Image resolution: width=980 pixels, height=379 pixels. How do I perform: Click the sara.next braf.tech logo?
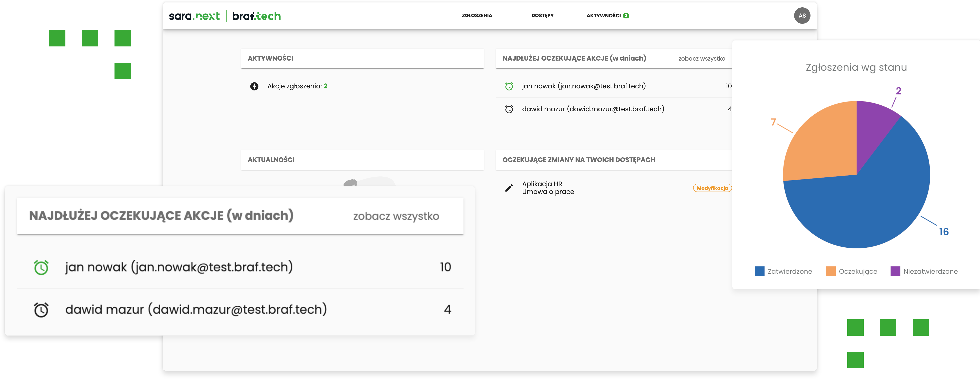pyautogui.click(x=225, y=16)
